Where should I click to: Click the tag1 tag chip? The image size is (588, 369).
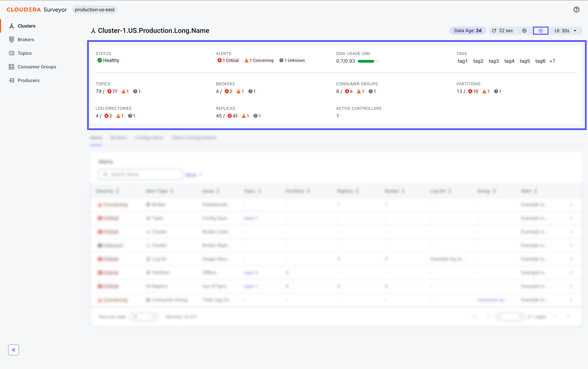462,61
